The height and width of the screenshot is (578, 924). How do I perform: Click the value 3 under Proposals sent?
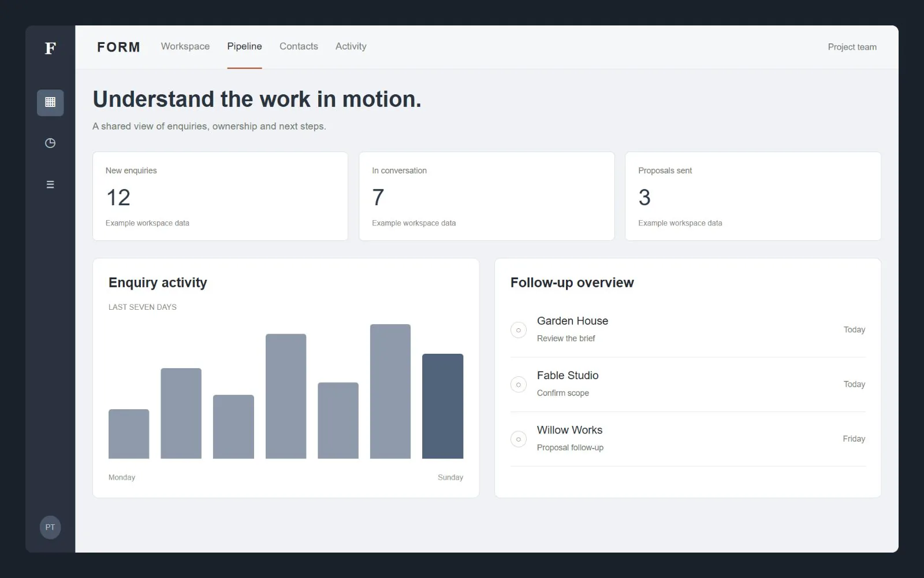(644, 198)
